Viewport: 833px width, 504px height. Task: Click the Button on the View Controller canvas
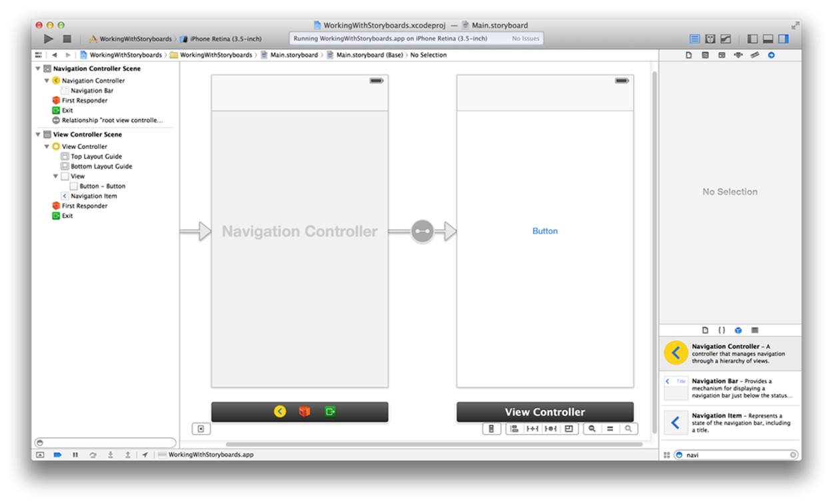pyautogui.click(x=544, y=231)
